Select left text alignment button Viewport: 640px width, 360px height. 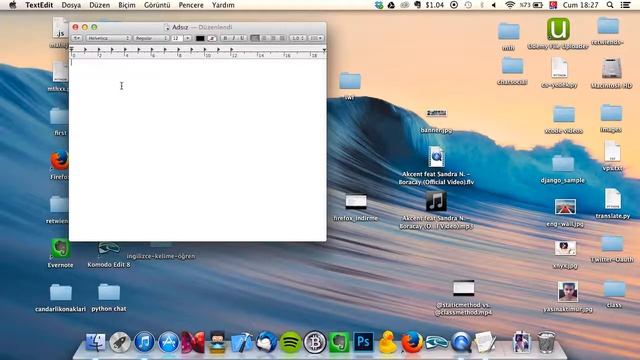255,38
